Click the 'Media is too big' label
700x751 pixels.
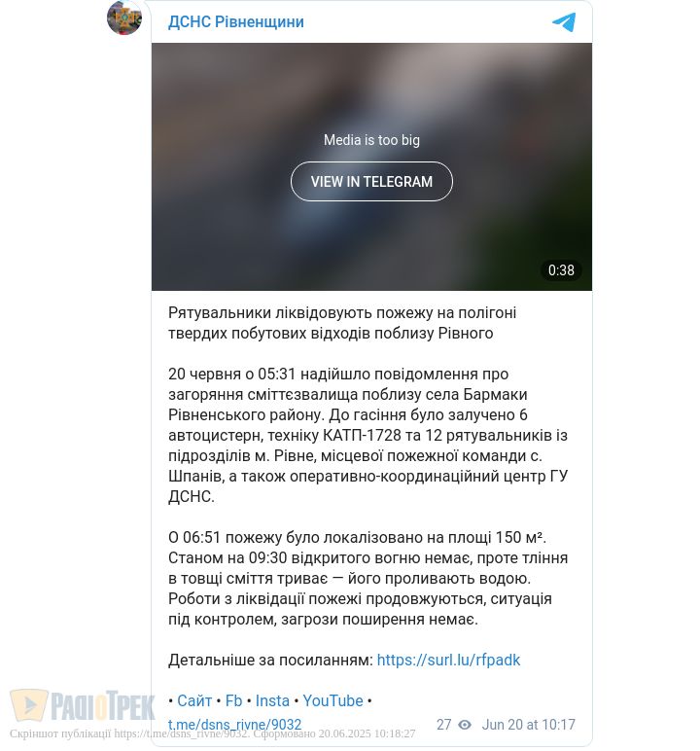tap(371, 140)
